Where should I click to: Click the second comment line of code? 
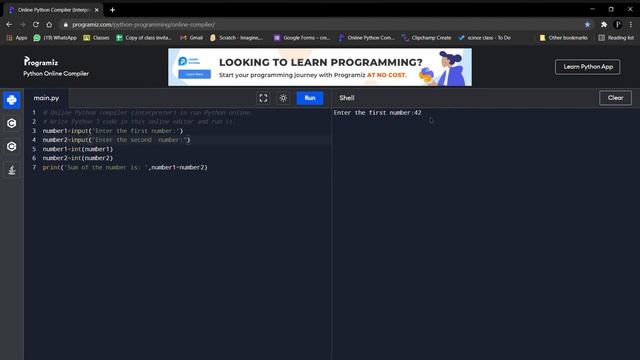pos(139,122)
